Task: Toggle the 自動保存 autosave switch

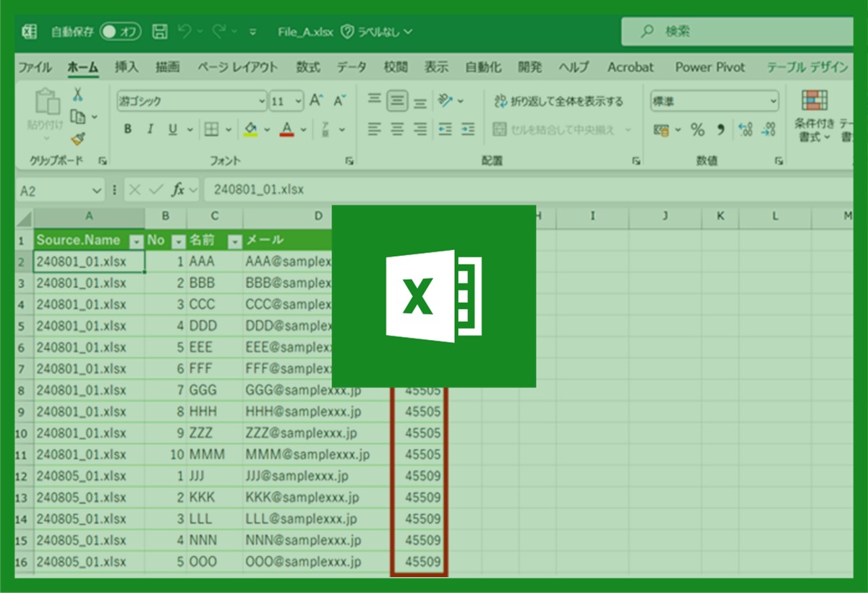Action: tap(120, 32)
